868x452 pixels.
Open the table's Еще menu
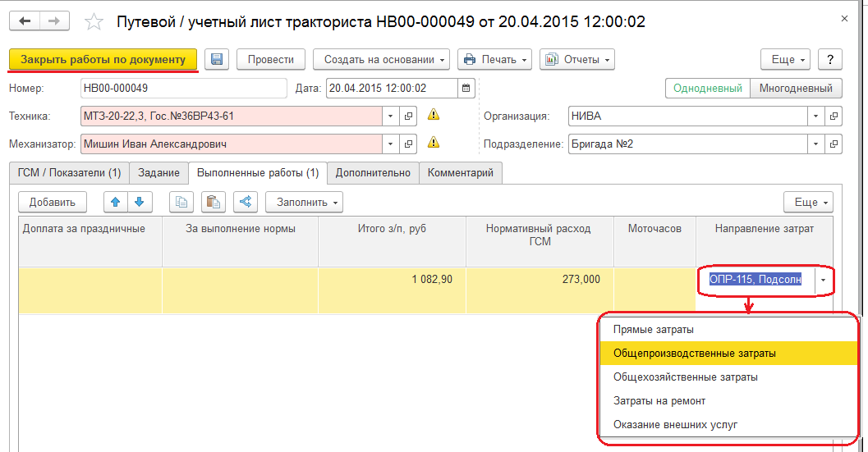point(808,202)
